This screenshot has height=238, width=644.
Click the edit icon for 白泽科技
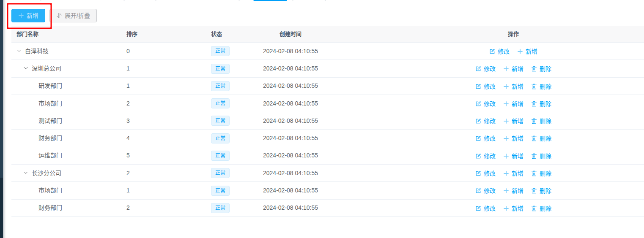(492, 51)
